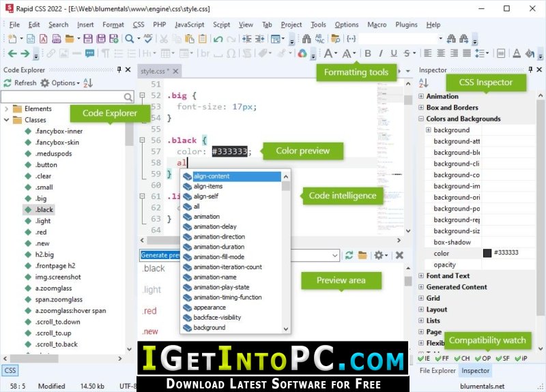This screenshot has width=546, height=392.
Task: Click the Refresh icon in Code Explorer
Action: (8, 82)
